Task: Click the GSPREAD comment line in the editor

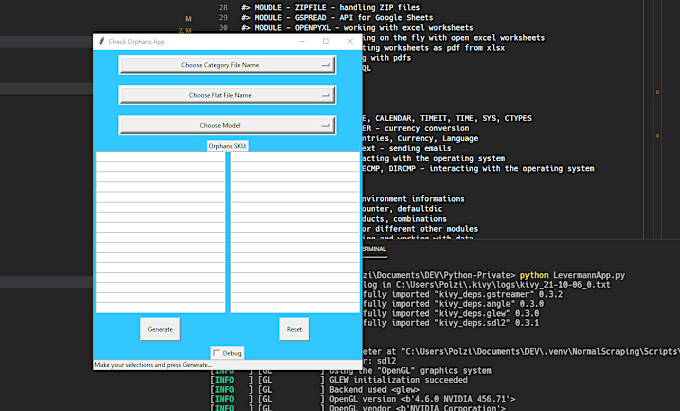Action: click(337, 17)
